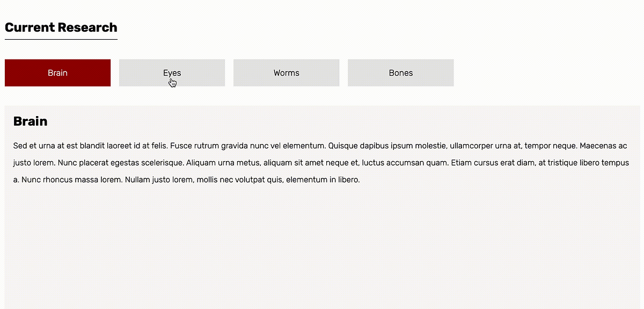Screen dimensions: 644x309
Task: Click the Brain heading inside the panel
Action: click(30, 121)
